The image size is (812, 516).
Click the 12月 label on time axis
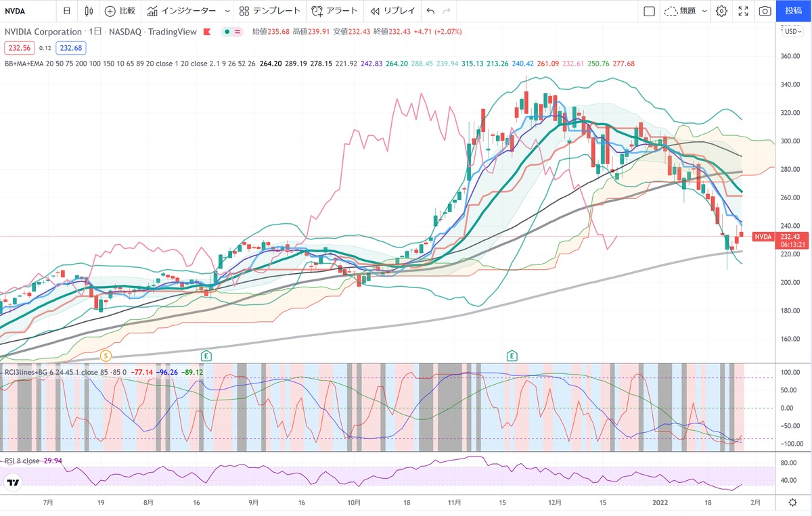coord(555,502)
